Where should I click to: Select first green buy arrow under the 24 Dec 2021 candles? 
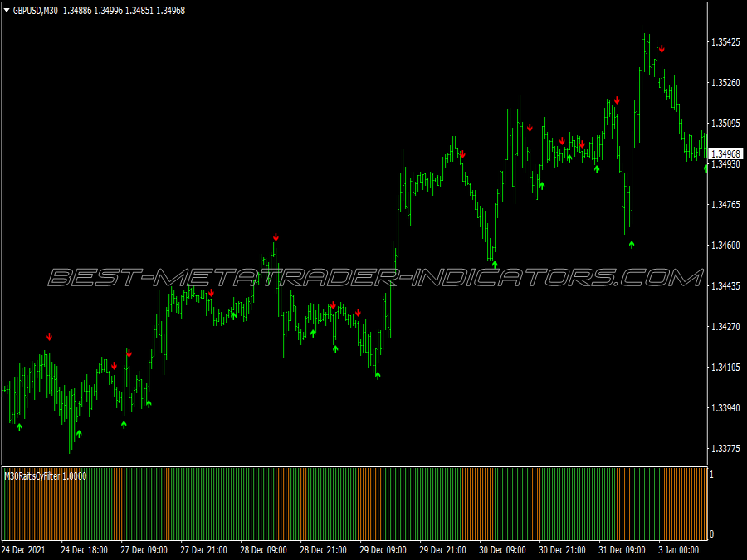(x=20, y=427)
